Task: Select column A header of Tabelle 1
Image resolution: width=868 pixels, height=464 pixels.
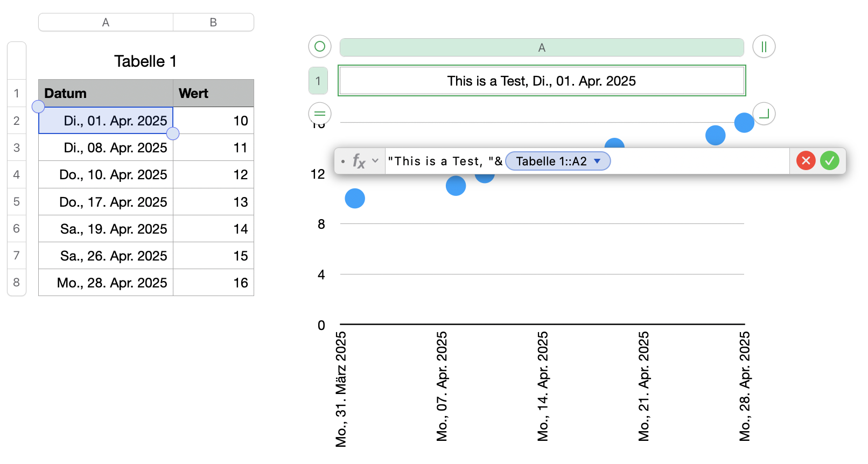Action: tap(106, 23)
